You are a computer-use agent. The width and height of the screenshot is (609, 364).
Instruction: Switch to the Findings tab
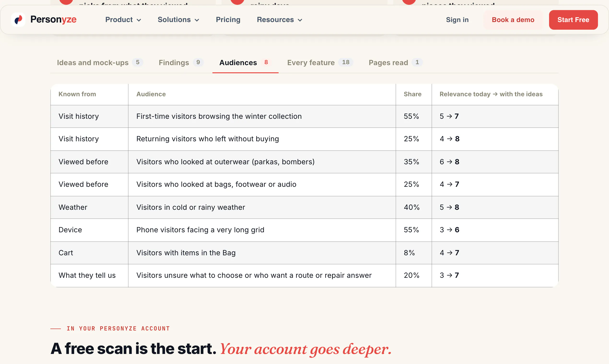pyautogui.click(x=181, y=63)
